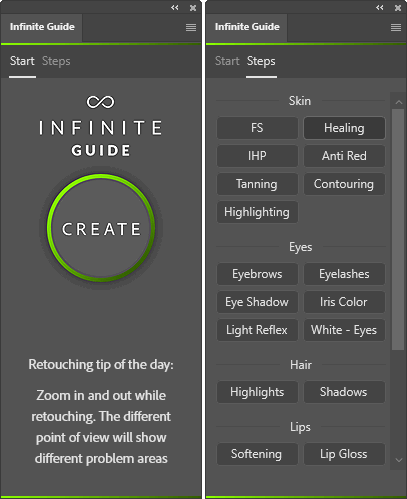Click the 'Retouching tip of the day:' text
The image size is (407, 499).
(101, 365)
